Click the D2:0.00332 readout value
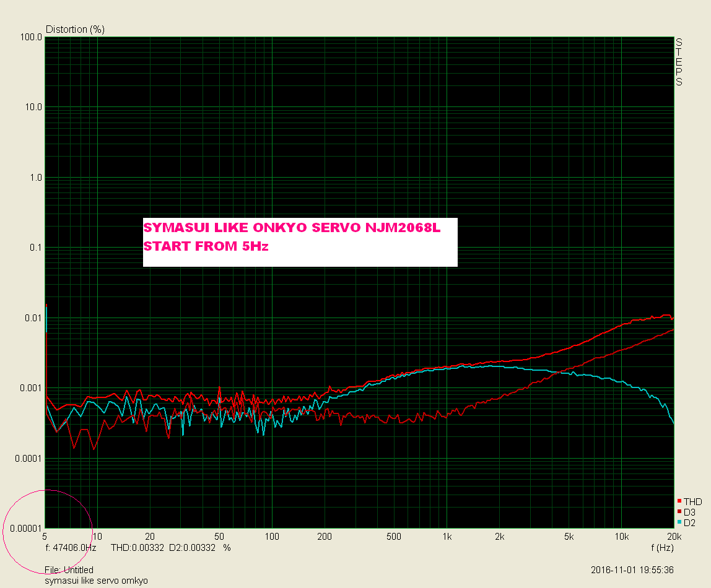 click(x=192, y=548)
